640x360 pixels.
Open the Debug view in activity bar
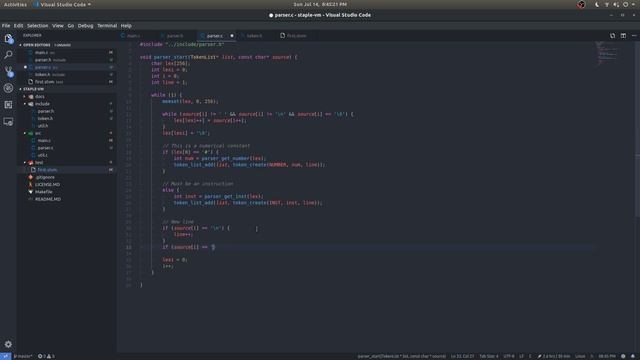(8, 88)
